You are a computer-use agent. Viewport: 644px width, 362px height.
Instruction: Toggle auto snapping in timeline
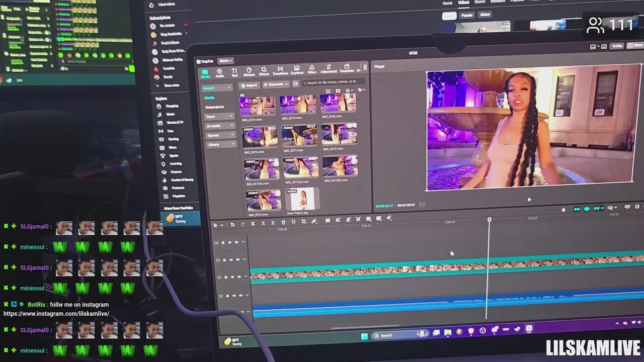click(x=587, y=209)
